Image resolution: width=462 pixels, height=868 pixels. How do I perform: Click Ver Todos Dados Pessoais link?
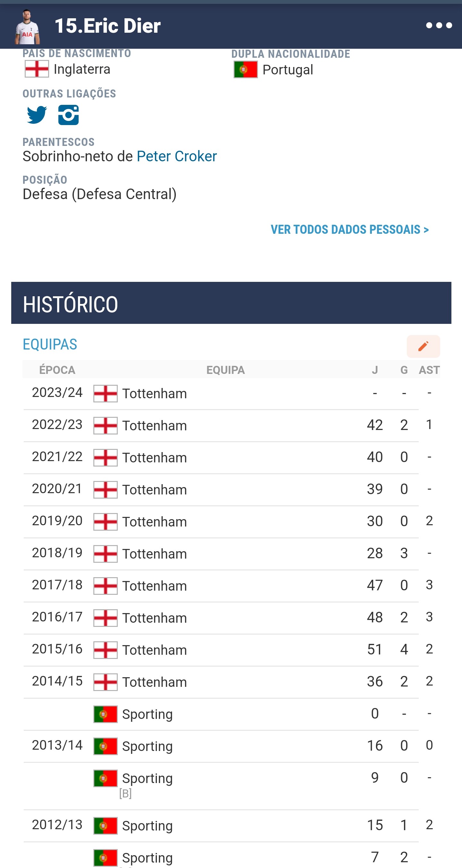click(349, 230)
